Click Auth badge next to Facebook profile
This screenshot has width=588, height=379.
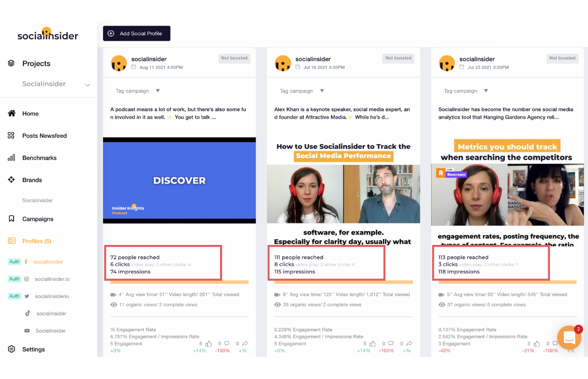15,262
